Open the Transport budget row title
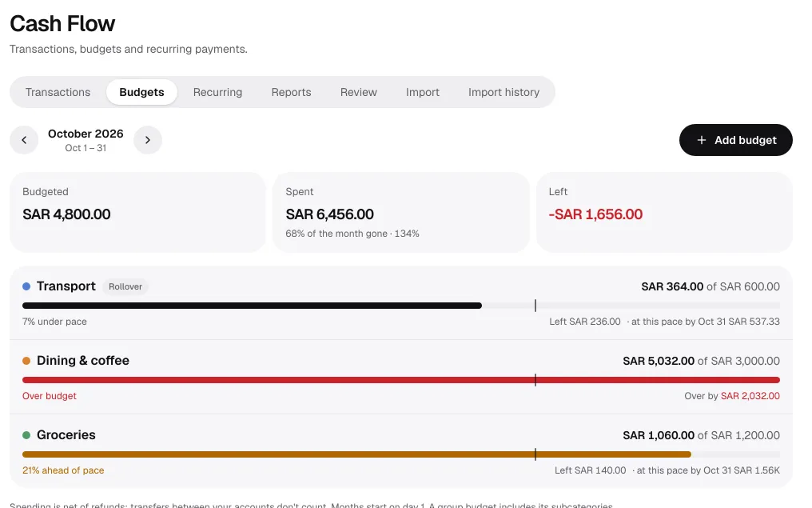Screen dimensions: 812x508 [x=66, y=286]
